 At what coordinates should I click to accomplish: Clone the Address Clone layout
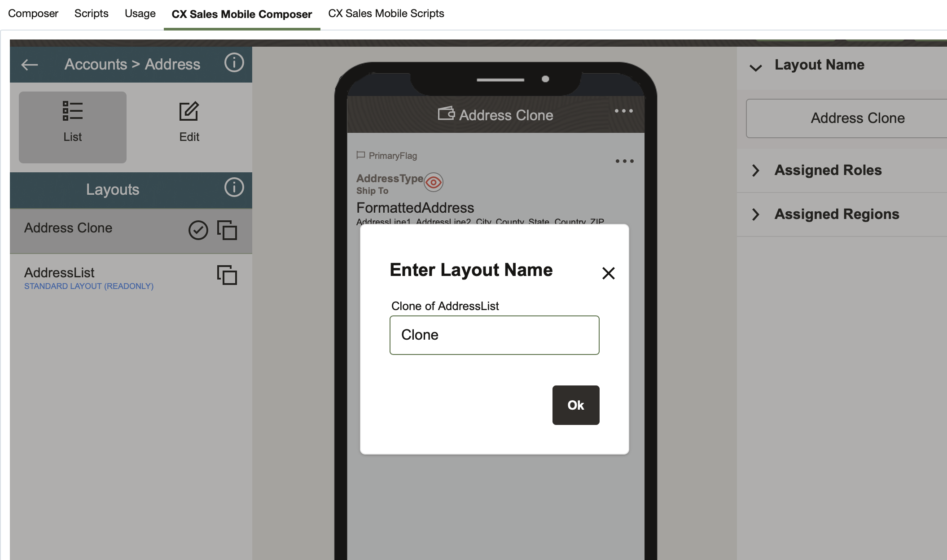(x=227, y=230)
